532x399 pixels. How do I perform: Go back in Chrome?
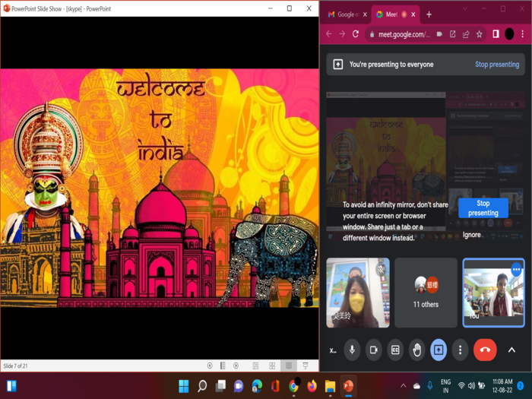[329, 34]
